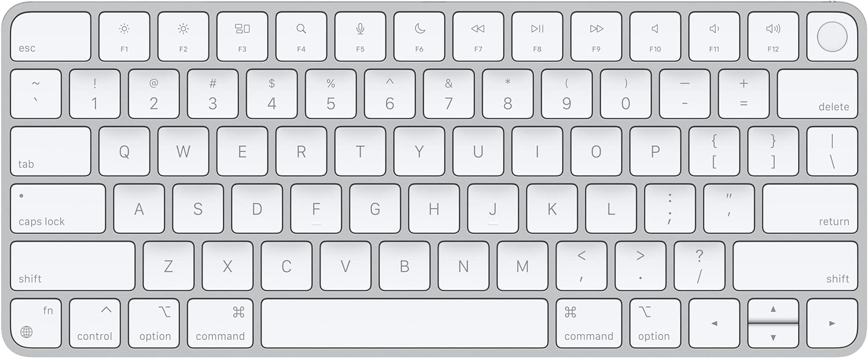Image resolution: width=868 pixels, height=358 pixels.
Task: Click the mute F10 key
Action: (656, 36)
